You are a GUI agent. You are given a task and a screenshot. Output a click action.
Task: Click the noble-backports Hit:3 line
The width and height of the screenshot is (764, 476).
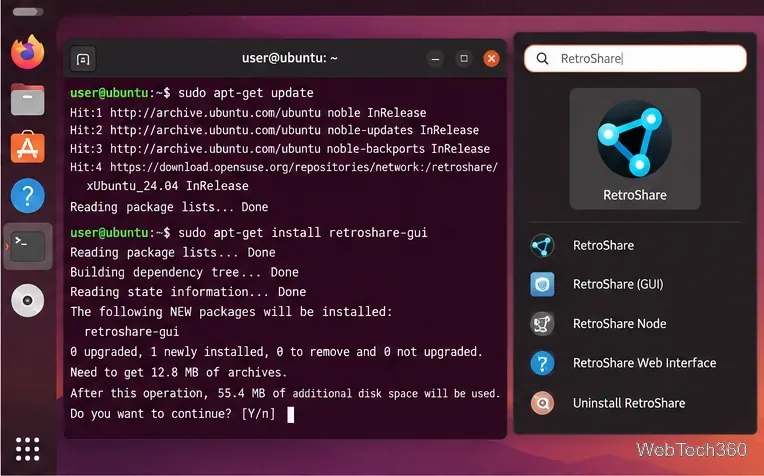280,149
